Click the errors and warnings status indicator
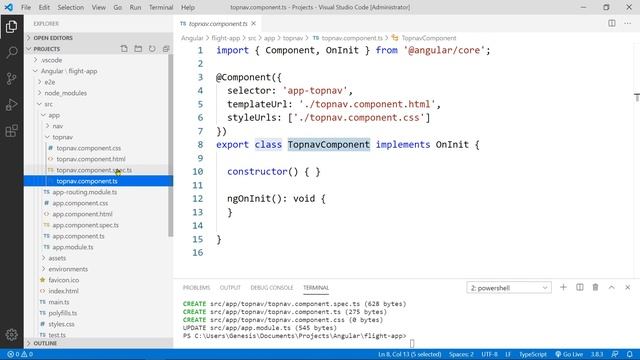This screenshot has width=640, height=360. pyautogui.click(x=20, y=354)
